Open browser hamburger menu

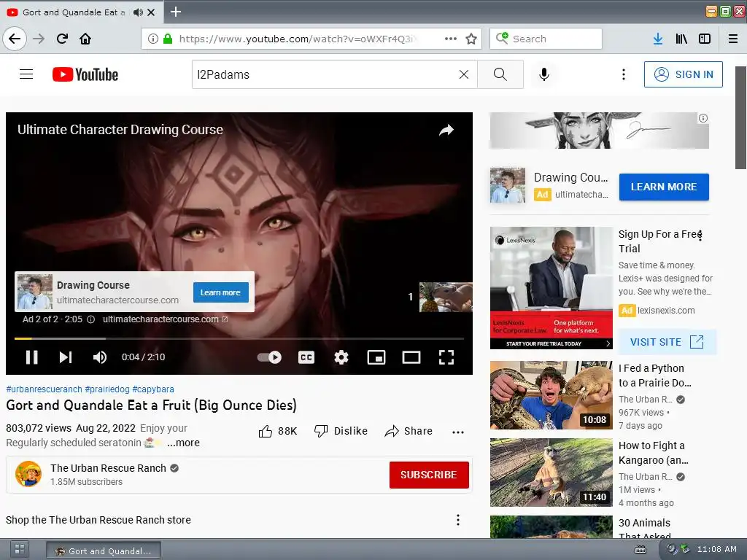[733, 39]
